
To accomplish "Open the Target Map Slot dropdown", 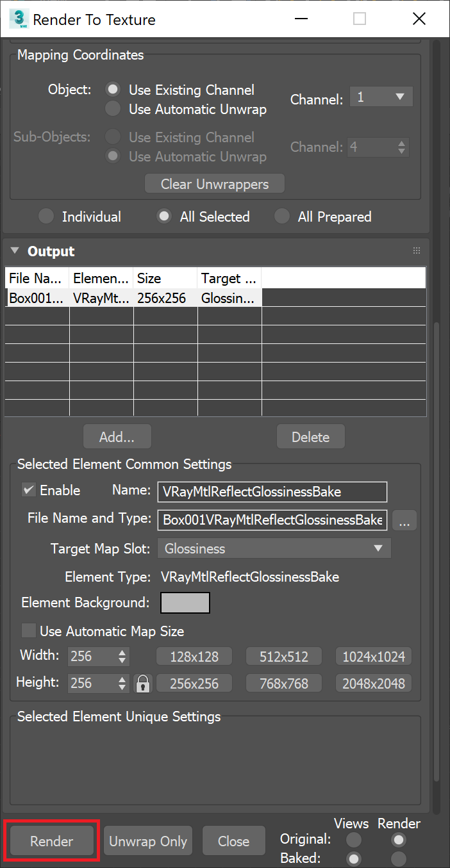I will pyautogui.click(x=274, y=548).
